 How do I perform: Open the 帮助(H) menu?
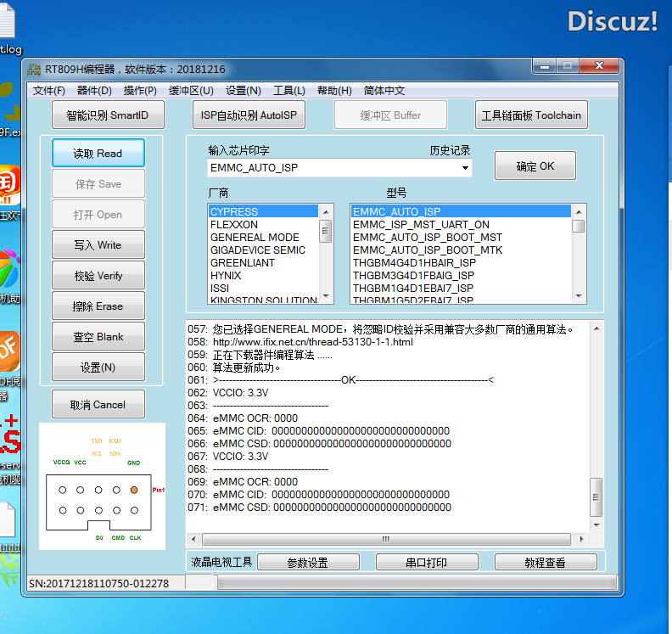point(334,91)
